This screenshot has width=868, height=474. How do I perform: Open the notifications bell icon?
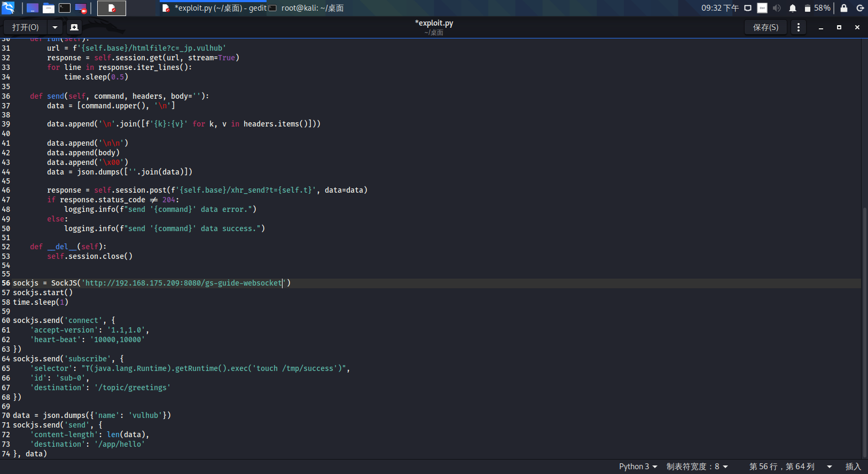tap(793, 8)
